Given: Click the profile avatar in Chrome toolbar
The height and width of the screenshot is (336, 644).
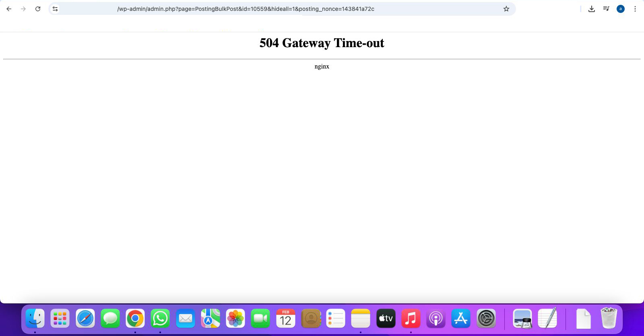Looking at the screenshot, I should 621,9.
